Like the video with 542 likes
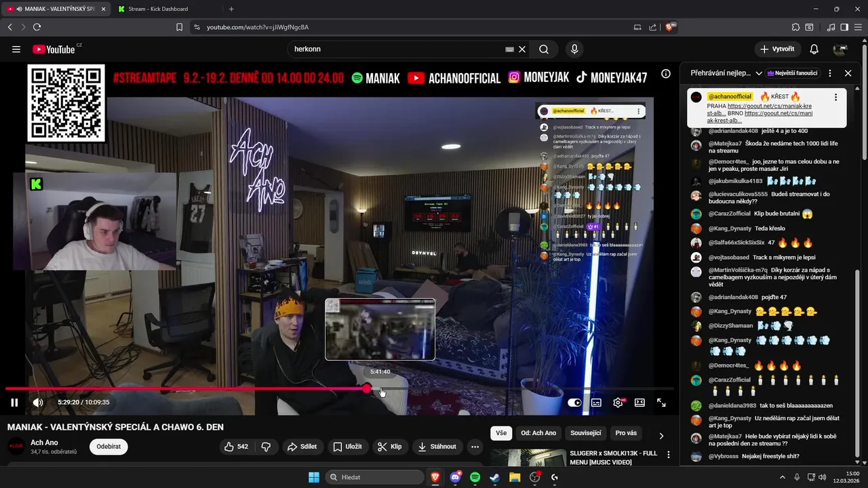The height and width of the screenshot is (488, 868). [236, 447]
